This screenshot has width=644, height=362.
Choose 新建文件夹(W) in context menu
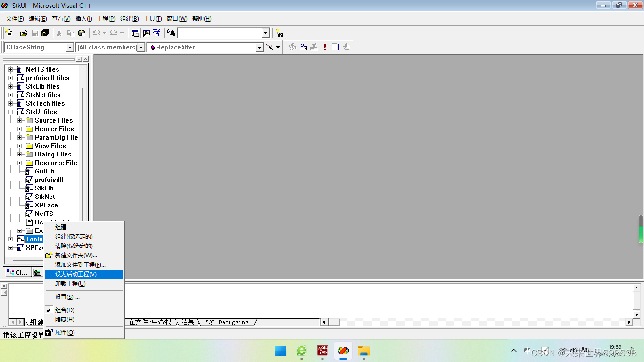tap(84, 255)
